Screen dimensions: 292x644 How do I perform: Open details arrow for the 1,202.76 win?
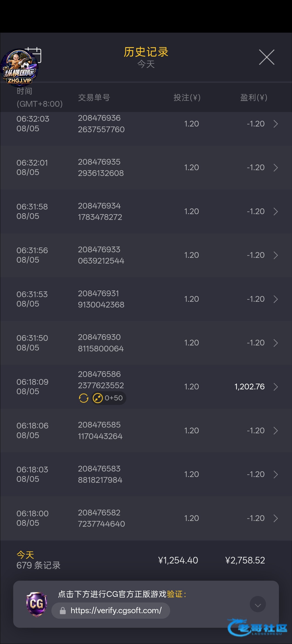click(x=275, y=387)
